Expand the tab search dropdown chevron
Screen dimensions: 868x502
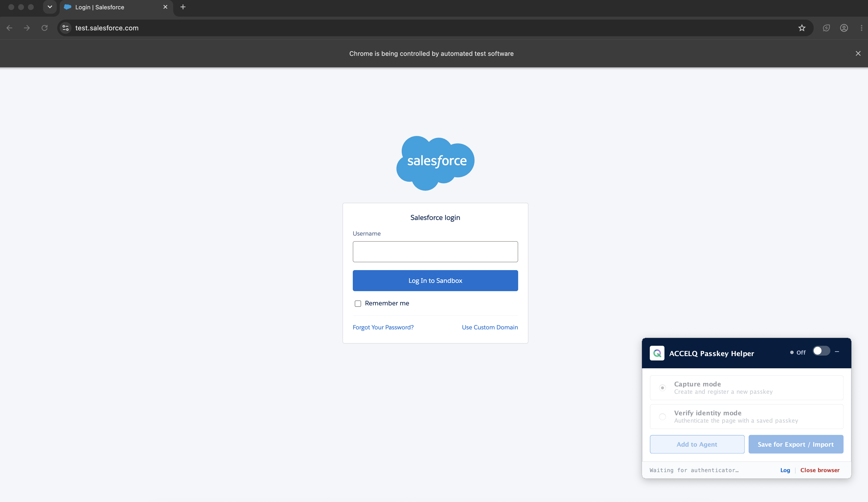pyautogui.click(x=50, y=7)
